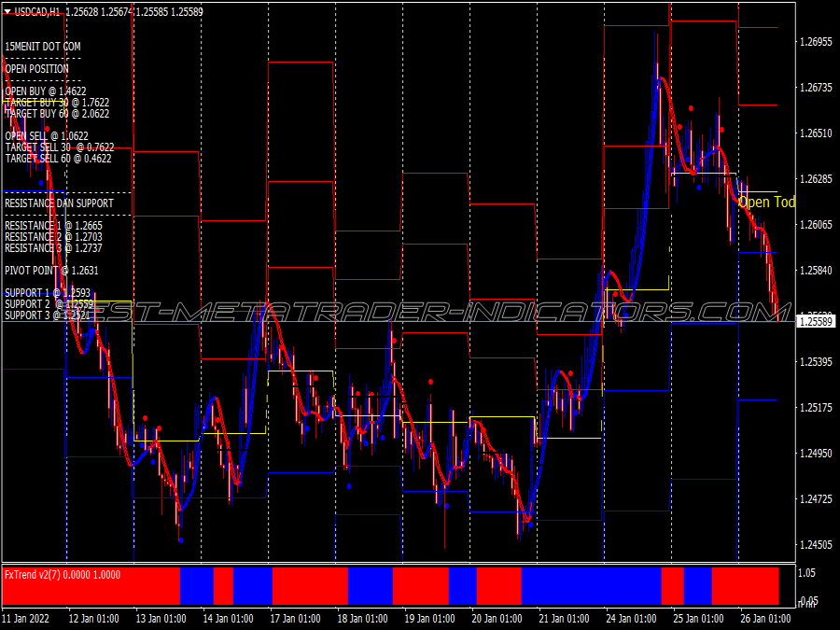Click the USDCAD,H1 chart title dropdown arrow
This screenshot has width=840, height=630.
pos(7,12)
